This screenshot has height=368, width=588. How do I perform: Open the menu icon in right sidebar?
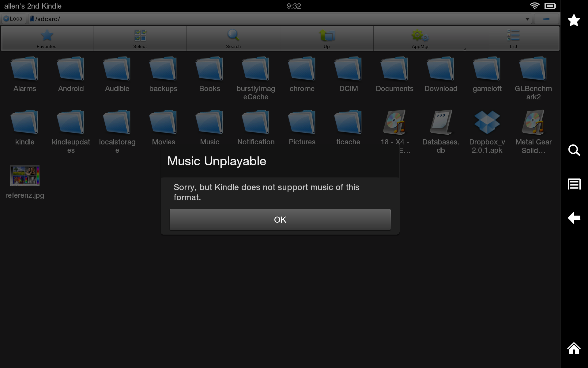pyautogui.click(x=574, y=184)
